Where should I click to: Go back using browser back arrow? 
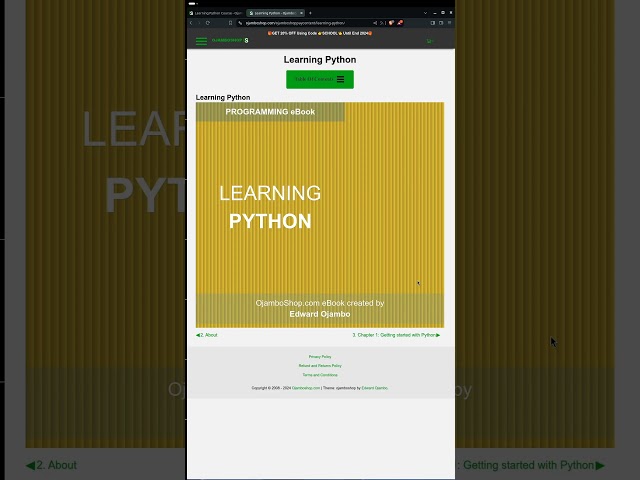[191, 23]
